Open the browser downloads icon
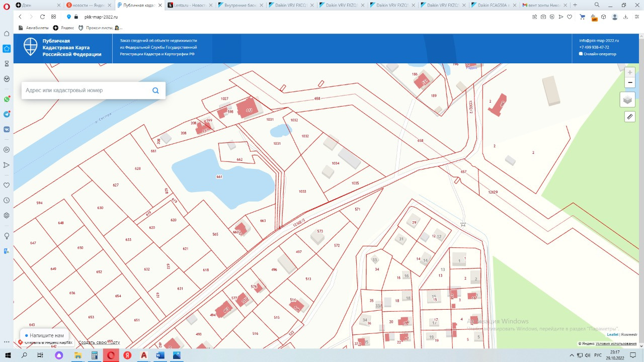The width and height of the screenshot is (644, 362). pyautogui.click(x=625, y=17)
